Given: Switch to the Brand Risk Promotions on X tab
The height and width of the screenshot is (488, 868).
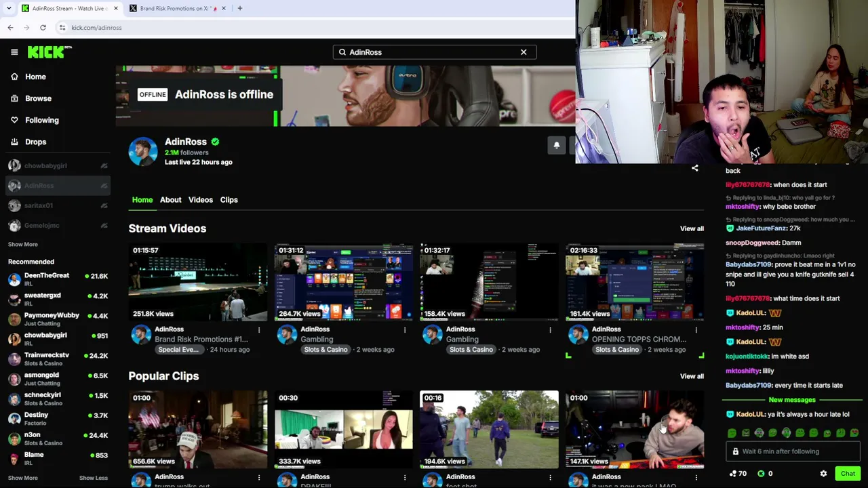Looking at the screenshot, I should coord(178,8).
